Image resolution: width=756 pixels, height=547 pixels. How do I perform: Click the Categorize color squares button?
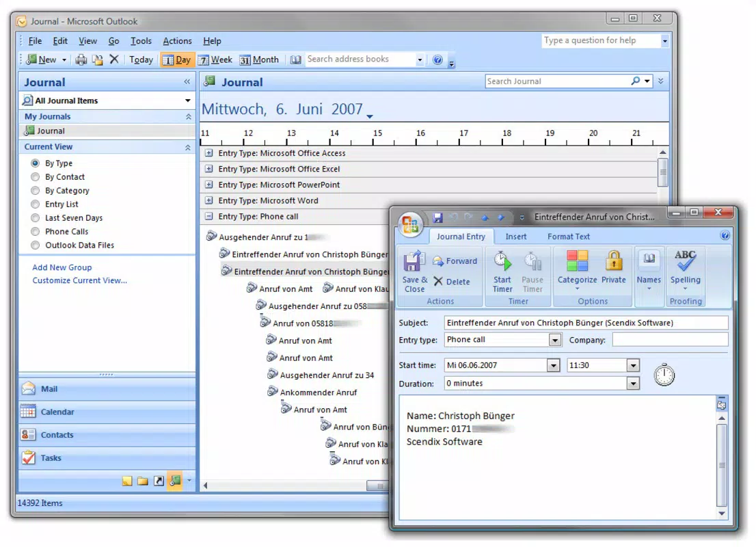point(577,269)
